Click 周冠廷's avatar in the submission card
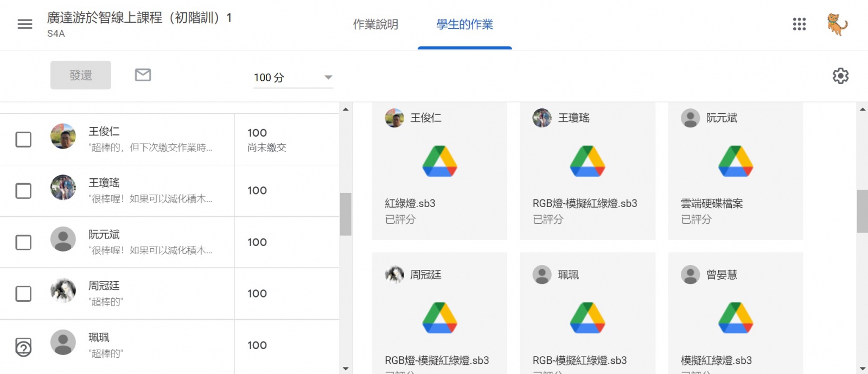Screen dimensions: 868x374 tap(394, 275)
